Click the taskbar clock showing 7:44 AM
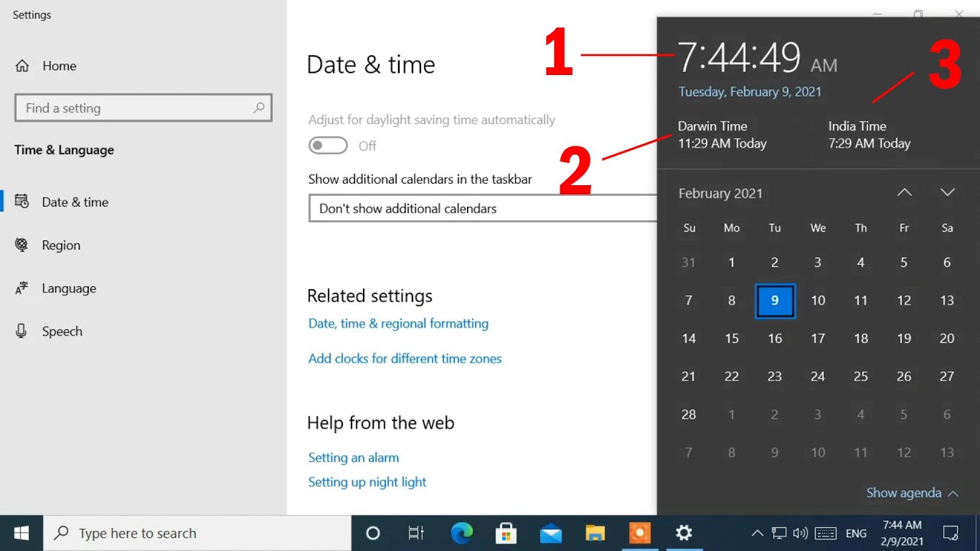The width and height of the screenshot is (980, 551). point(903,533)
